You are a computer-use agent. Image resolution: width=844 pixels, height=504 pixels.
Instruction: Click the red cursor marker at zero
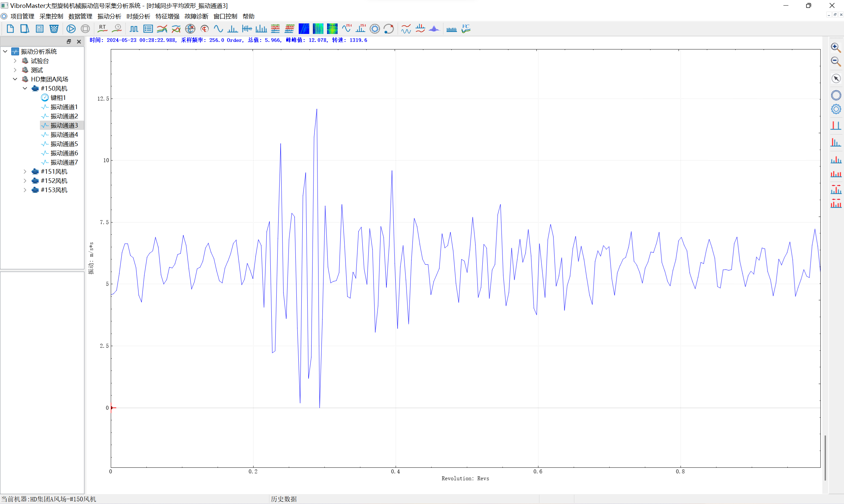(x=113, y=407)
